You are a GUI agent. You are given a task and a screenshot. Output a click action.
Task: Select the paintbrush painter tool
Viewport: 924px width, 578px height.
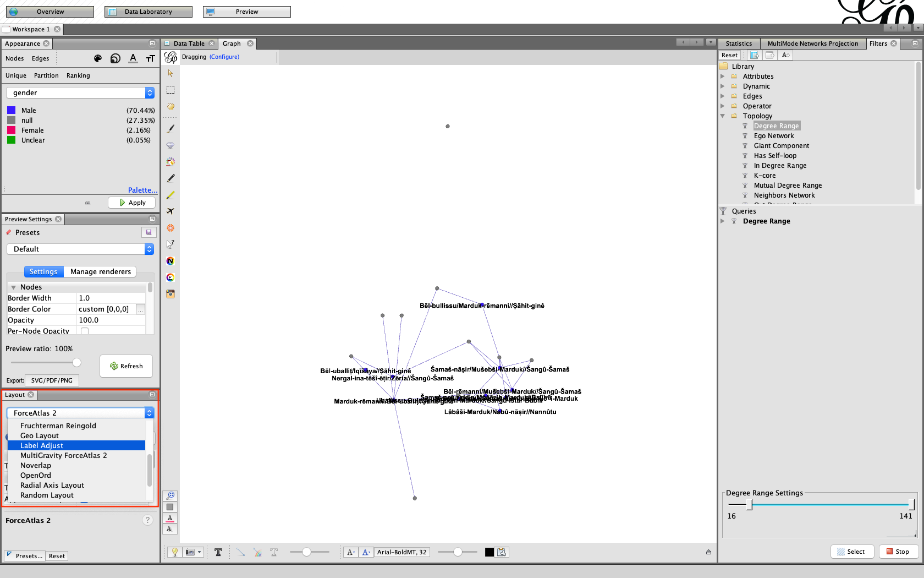click(170, 128)
